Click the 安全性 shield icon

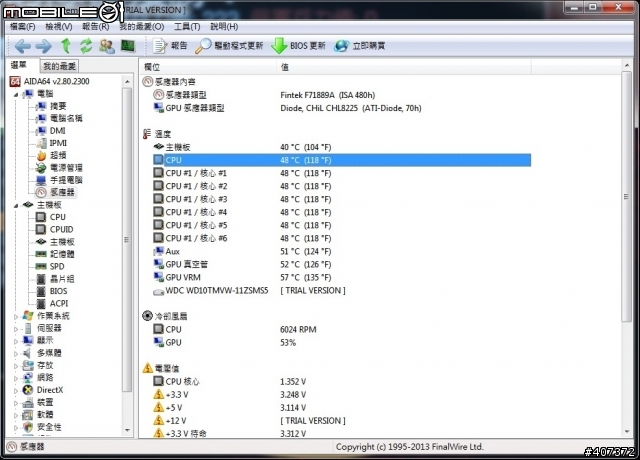tap(28, 427)
